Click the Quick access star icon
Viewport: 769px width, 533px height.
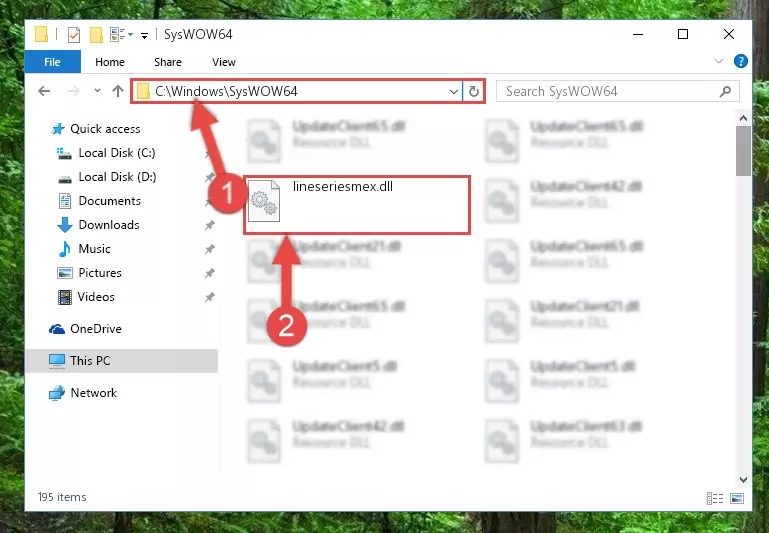tap(58, 129)
